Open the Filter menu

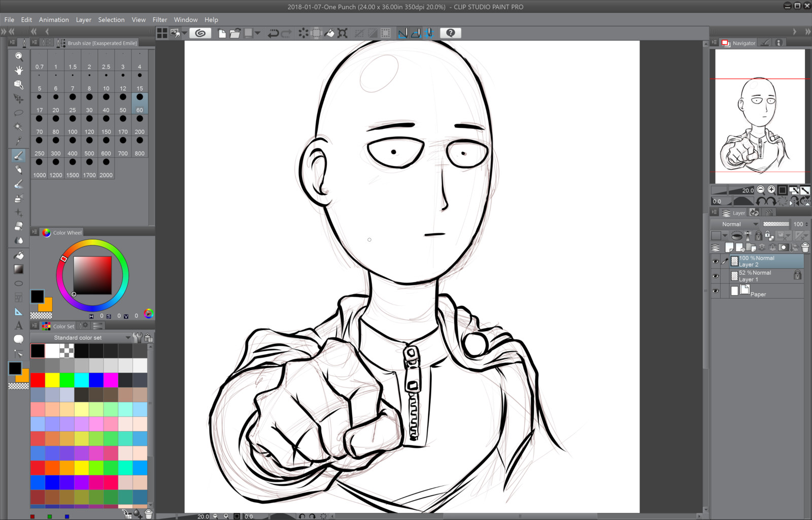click(x=160, y=20)
